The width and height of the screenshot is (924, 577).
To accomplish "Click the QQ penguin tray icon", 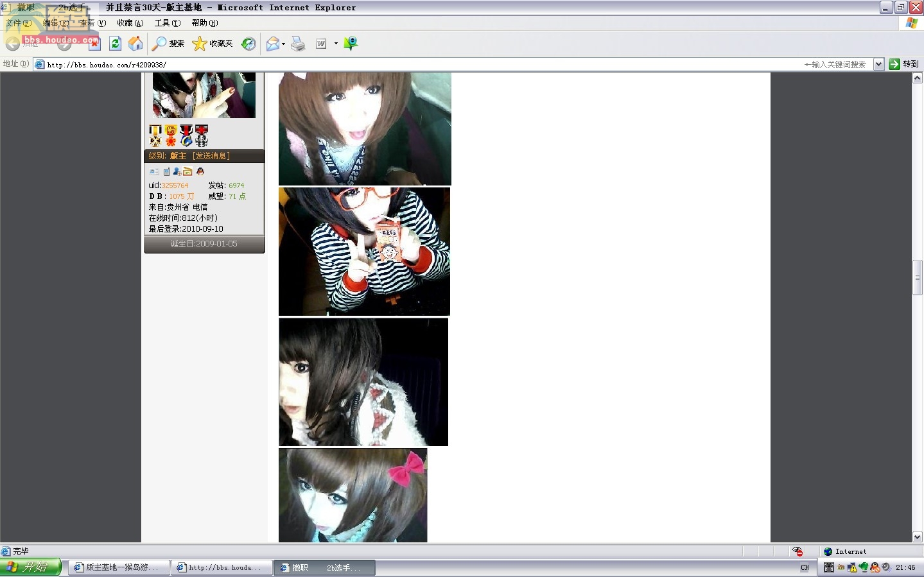I will coord(875,567).
